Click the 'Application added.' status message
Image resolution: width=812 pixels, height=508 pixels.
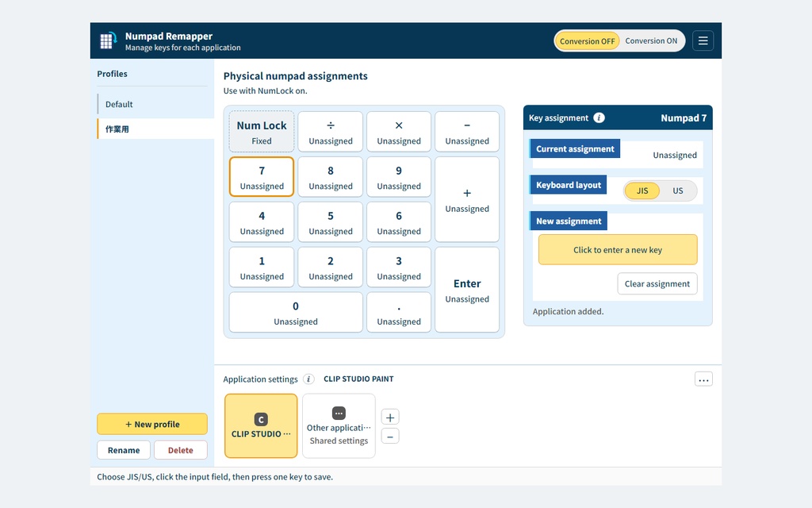(x=568, y=311)
